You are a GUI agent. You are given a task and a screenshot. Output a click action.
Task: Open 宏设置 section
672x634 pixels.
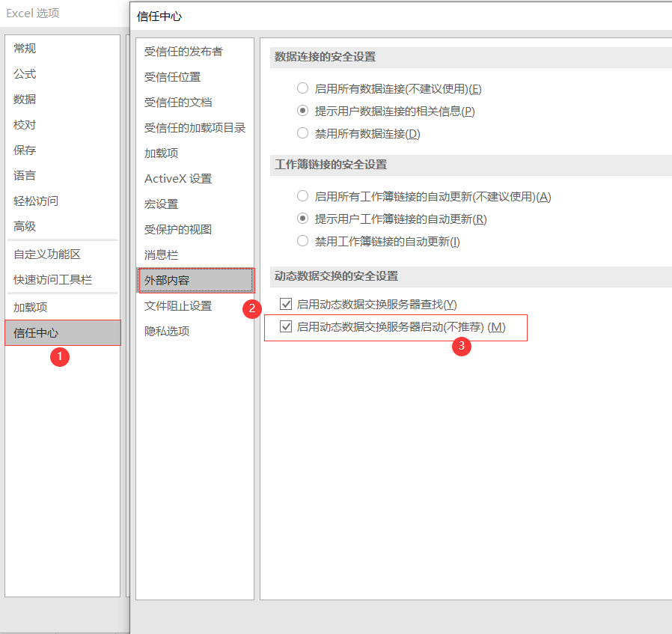[x=195, y=204]
